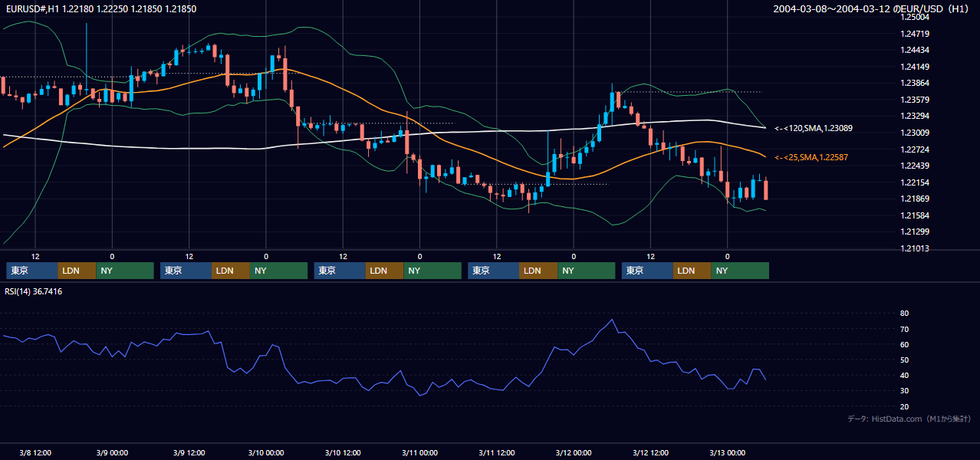Image resolution: width=980 pixels, height=460 pixels.
Task: Click price axis label 1.23864
Action: coord(916,83)
